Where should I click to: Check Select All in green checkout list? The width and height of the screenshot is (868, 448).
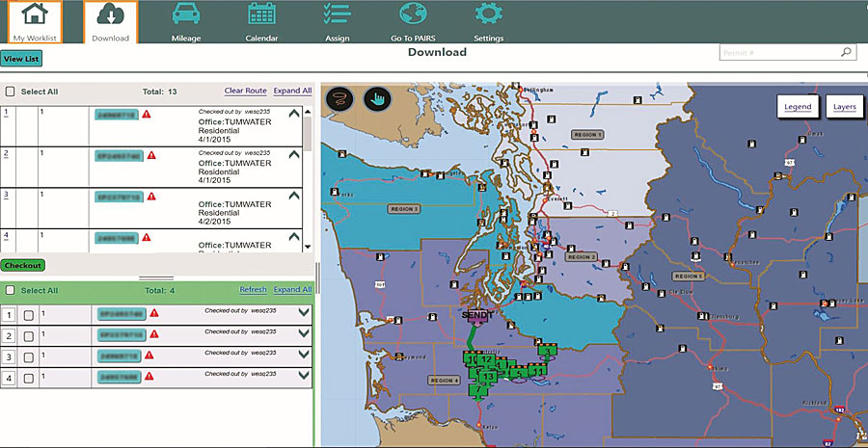point(10,290)
